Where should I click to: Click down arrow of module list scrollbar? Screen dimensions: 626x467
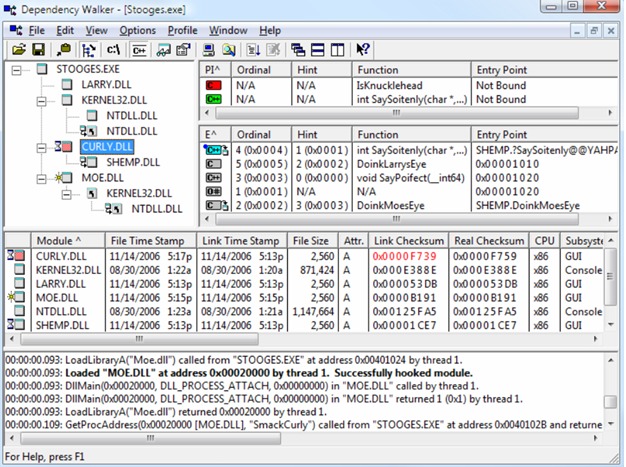[x=610, y=325]
